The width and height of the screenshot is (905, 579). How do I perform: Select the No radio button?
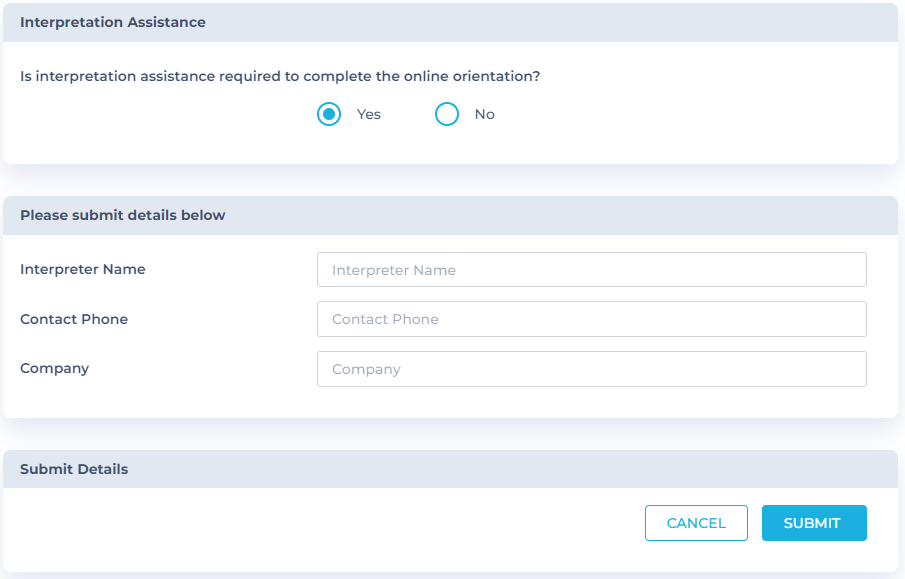click(x=447, y=114)
